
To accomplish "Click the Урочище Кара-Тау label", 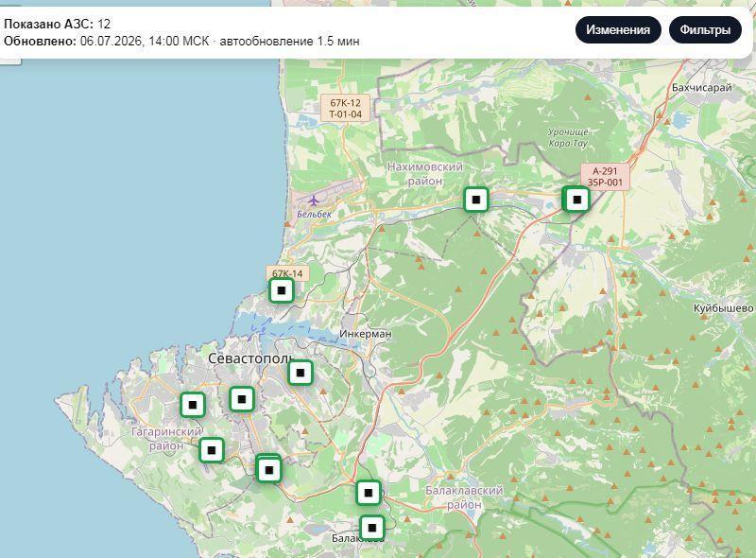I will point(568,137).
